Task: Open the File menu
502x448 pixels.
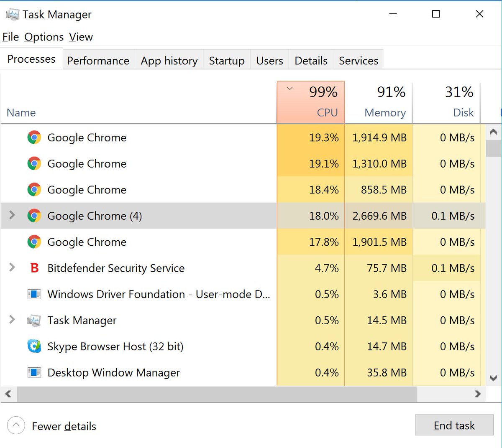Action: (10, 37)
